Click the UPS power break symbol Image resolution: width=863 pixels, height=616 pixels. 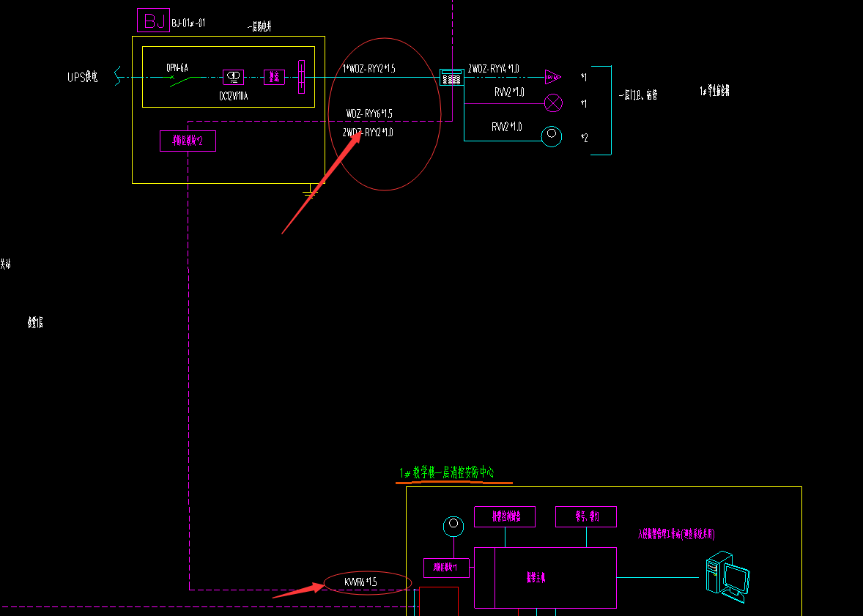[x=117, y=76]
